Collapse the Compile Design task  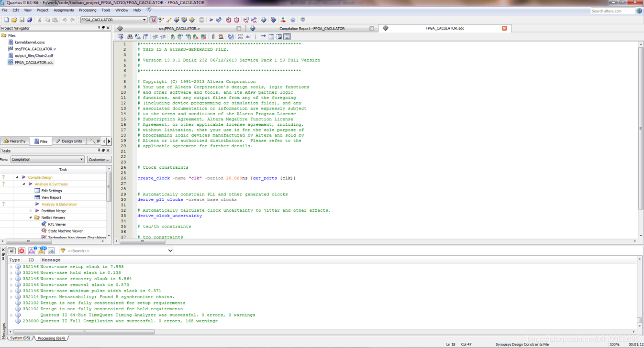pos(17,177)
